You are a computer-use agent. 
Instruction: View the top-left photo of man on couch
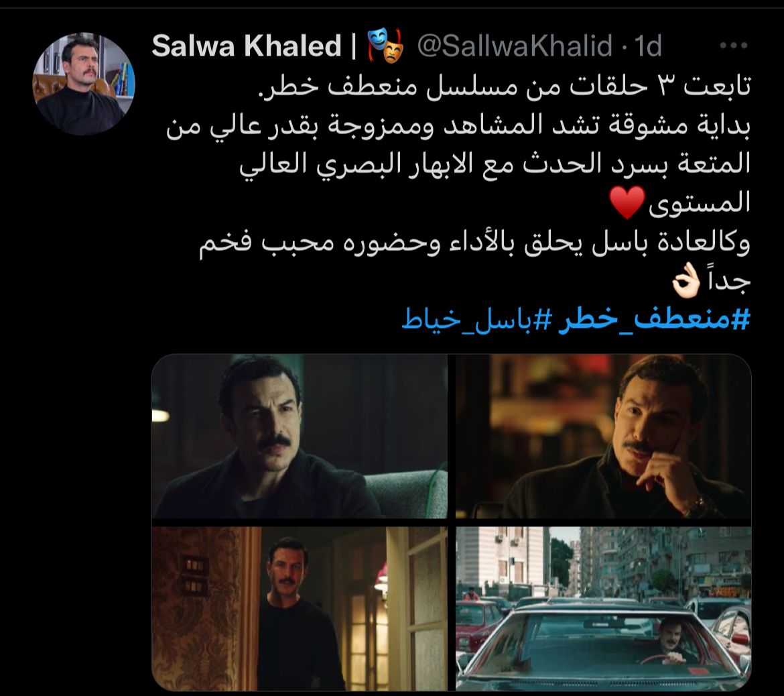[300, 437]
